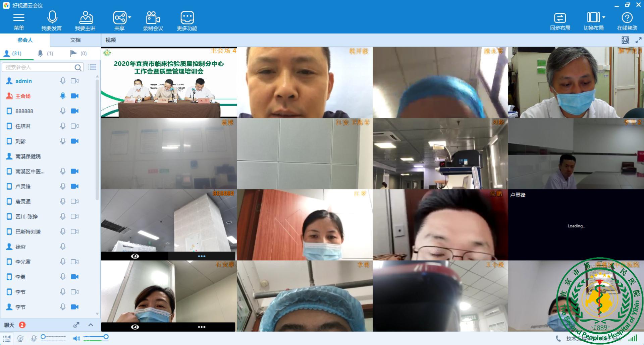This screenshot has width=644, height=345.
Task: Toggle eye icon on 888888 video tile
Action: click(x=135, y=256)
